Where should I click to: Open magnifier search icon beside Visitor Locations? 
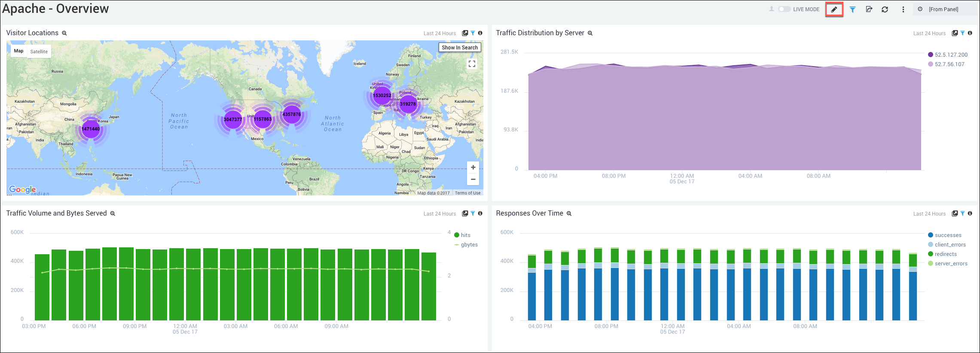point(64,33)
